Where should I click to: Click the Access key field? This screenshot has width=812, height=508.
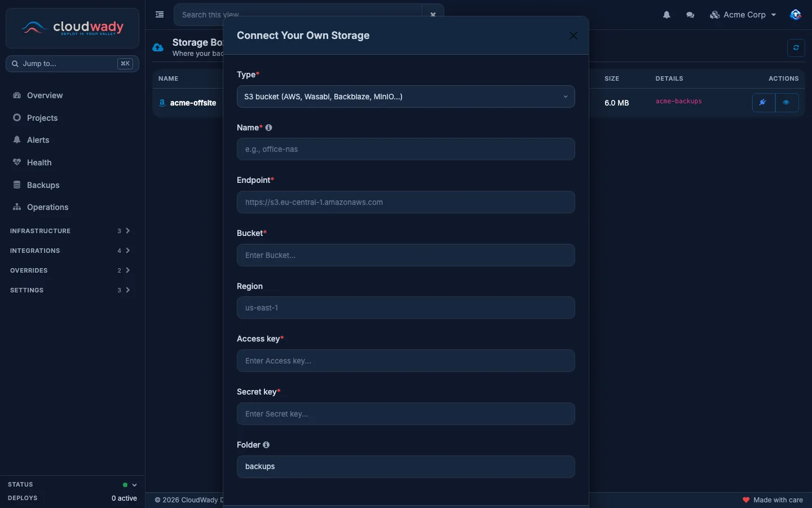[406, 361]
